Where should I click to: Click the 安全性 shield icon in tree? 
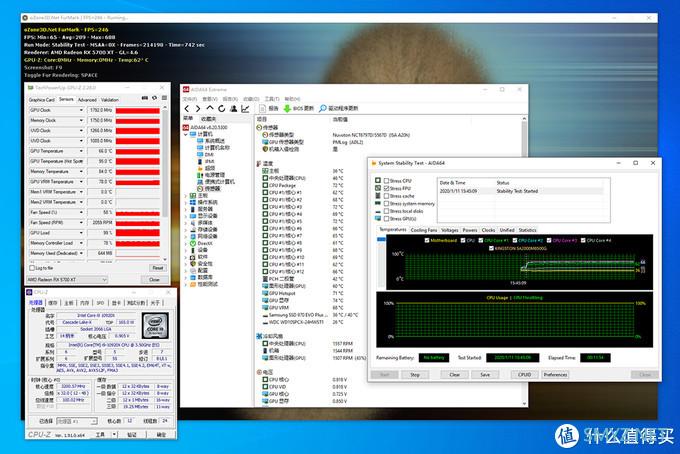[193, 264]
